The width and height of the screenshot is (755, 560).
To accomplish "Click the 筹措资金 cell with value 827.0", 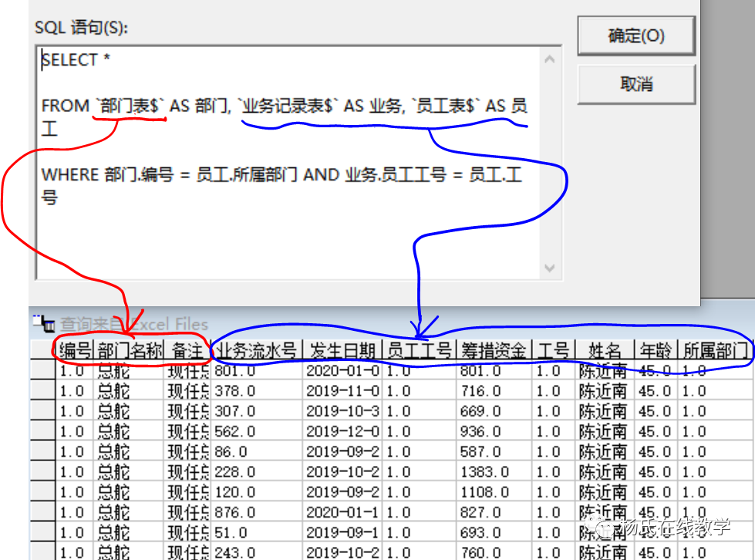I will point(494,512).
